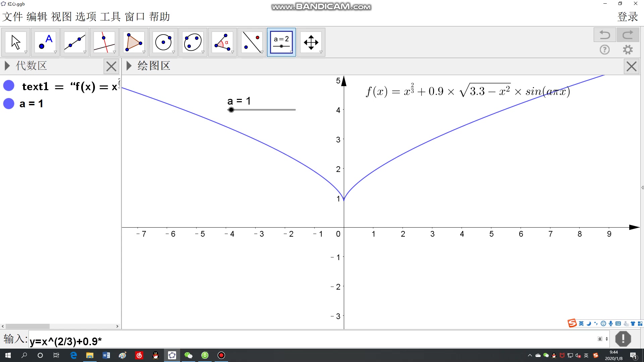Click the 输入 command input field

click(302, 341)
